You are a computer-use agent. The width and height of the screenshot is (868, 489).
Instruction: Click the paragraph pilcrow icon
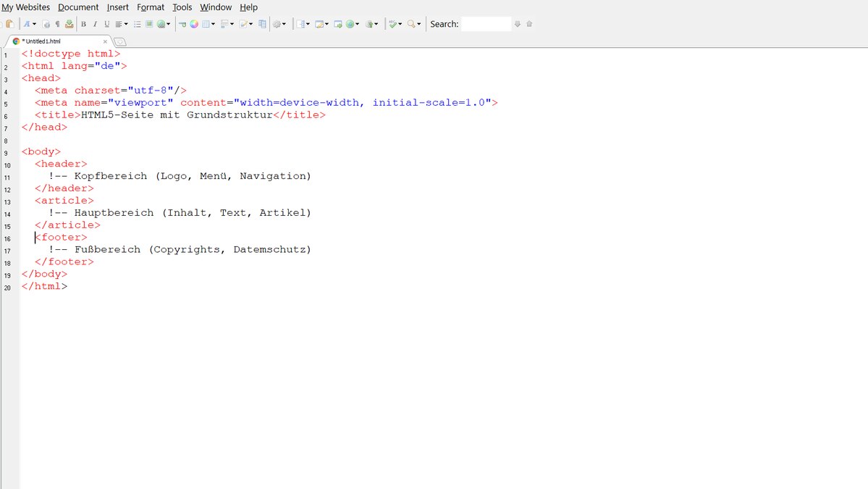pyautogui.click(x=58, y=24)
